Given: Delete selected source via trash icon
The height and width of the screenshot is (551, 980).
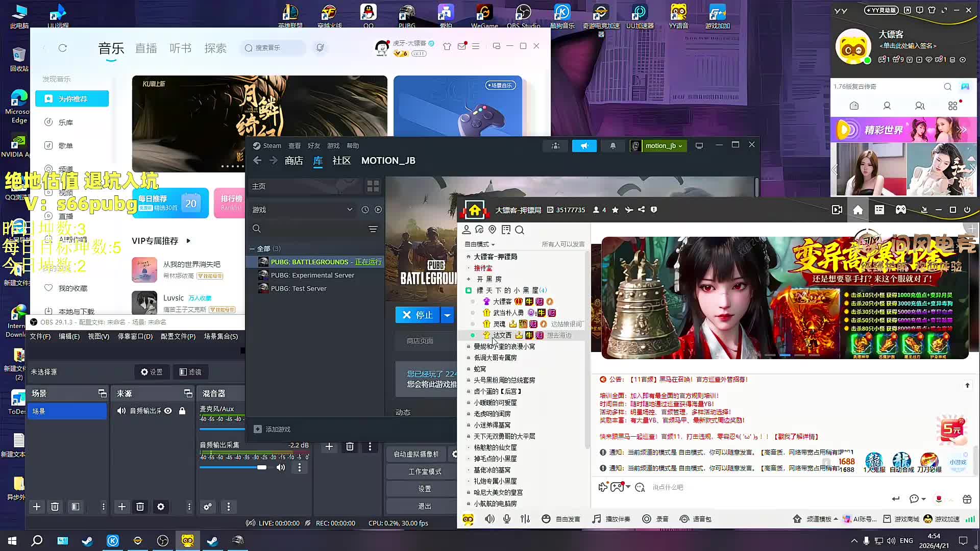Looking at the screenshot, I should pos(140,507).
